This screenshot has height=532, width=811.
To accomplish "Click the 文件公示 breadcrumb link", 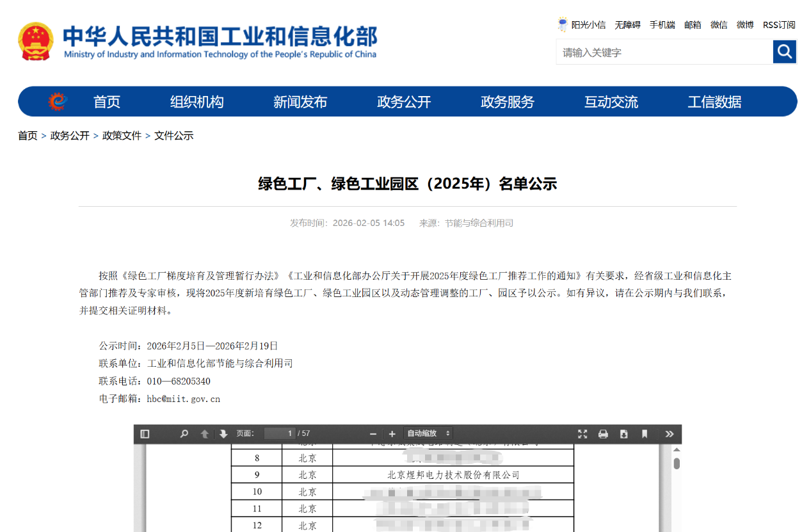I will point(173,136).
